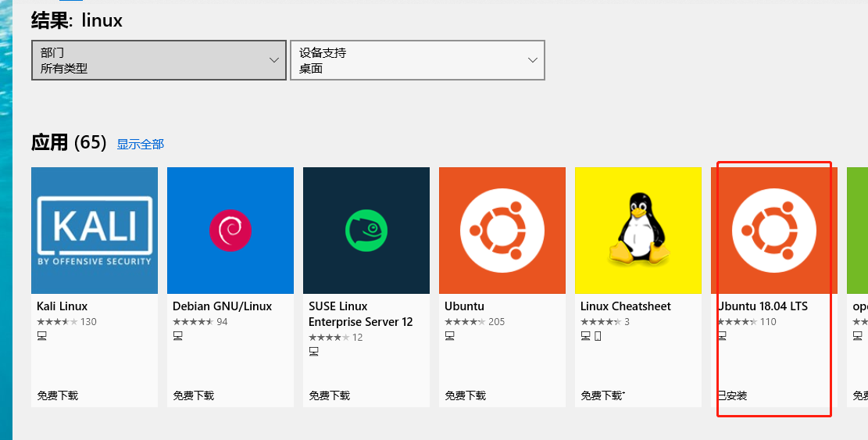
Task: Click the Ubuntu star rating 205
Action: 474,321
